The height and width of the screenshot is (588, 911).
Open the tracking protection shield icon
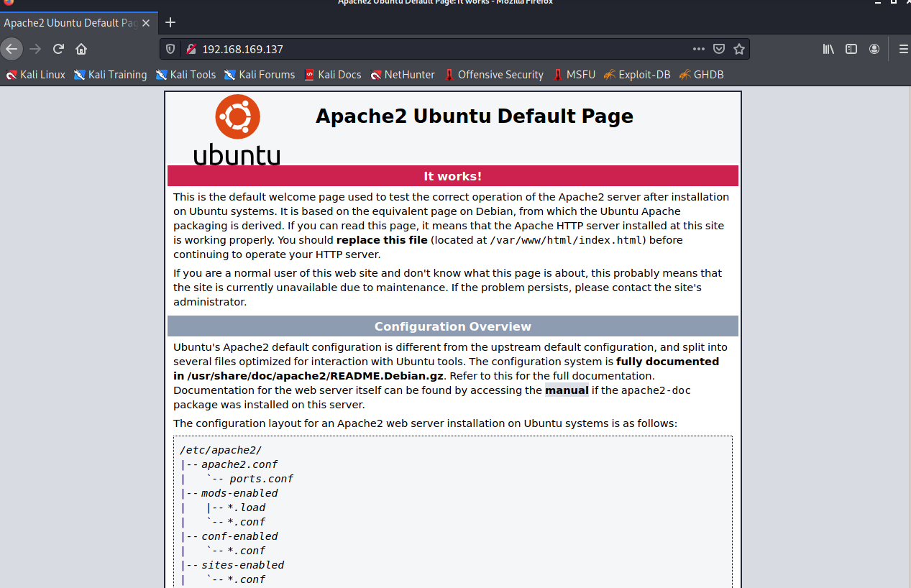click(x=170, y=49)
